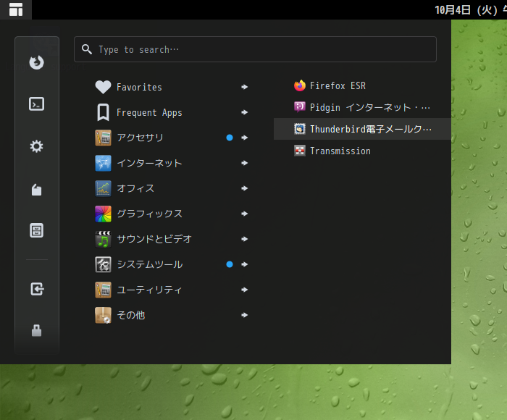Expand arrow next to ユーティリティ
This screenshot has width=507, height=420.
pos(245,290)
